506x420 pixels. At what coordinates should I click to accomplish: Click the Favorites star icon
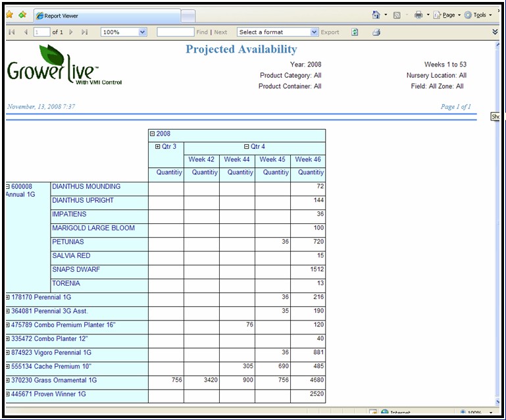point(9,14)
